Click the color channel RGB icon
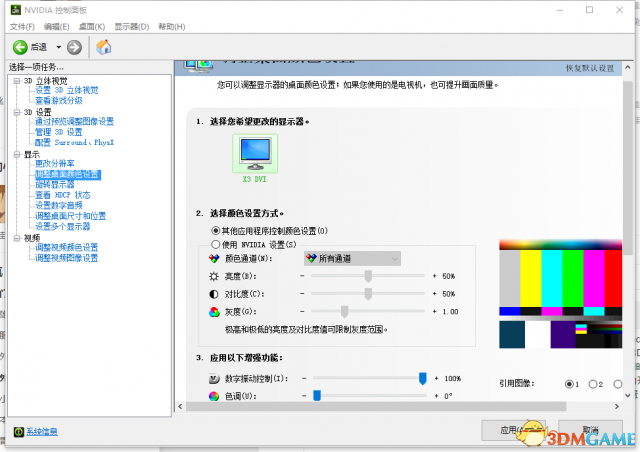Screen dimensions: 640x452 pos(214,258)
